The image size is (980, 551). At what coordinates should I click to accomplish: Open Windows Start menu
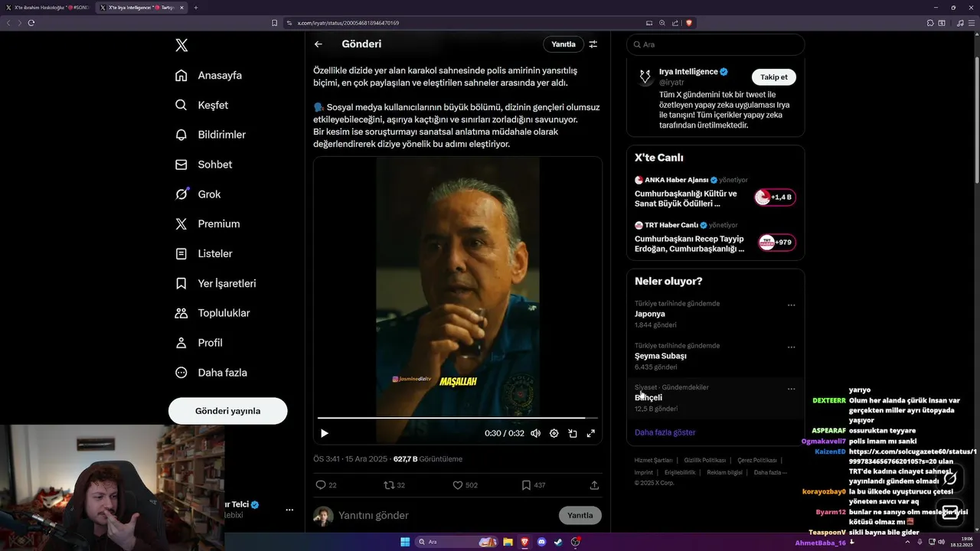(405, 542)
